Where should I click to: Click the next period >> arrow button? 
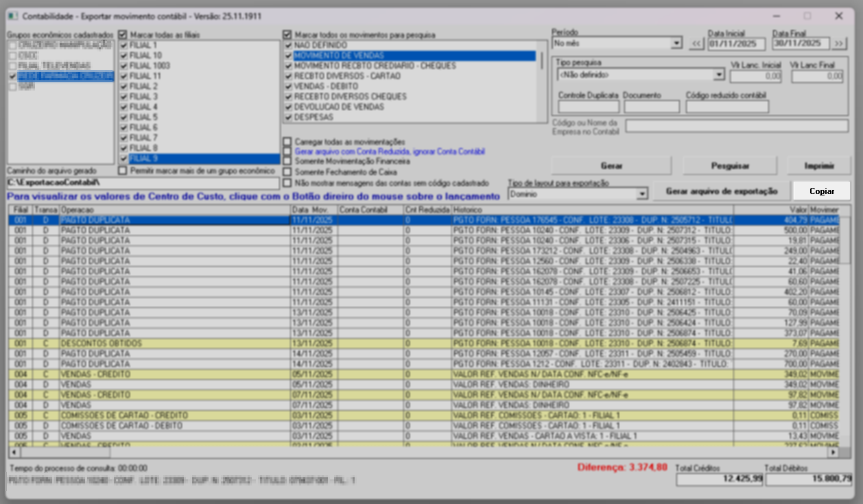click(x=840, y=44)
